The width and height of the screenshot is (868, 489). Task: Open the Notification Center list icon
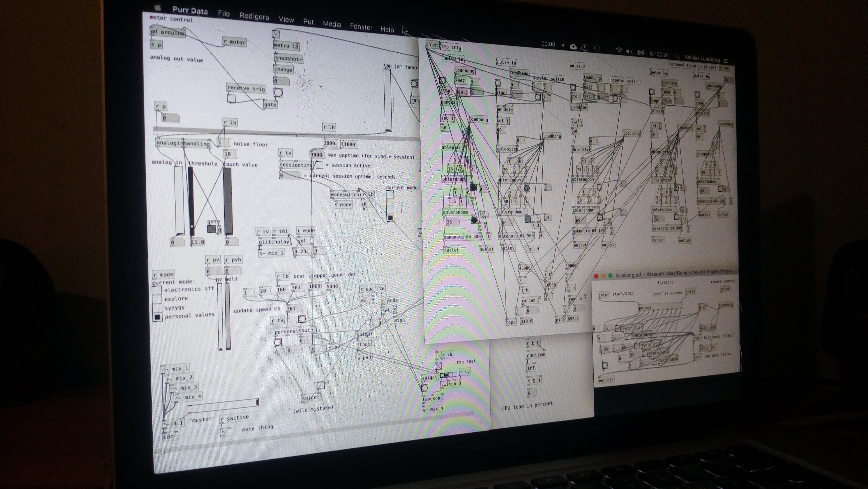click(725, 61)
